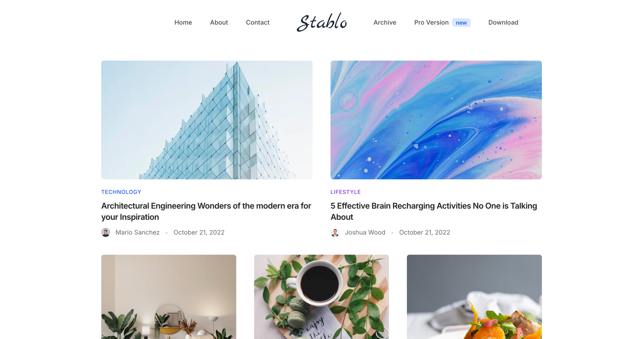Click the coffee cup and macarons thumbnail

point(321,297)
